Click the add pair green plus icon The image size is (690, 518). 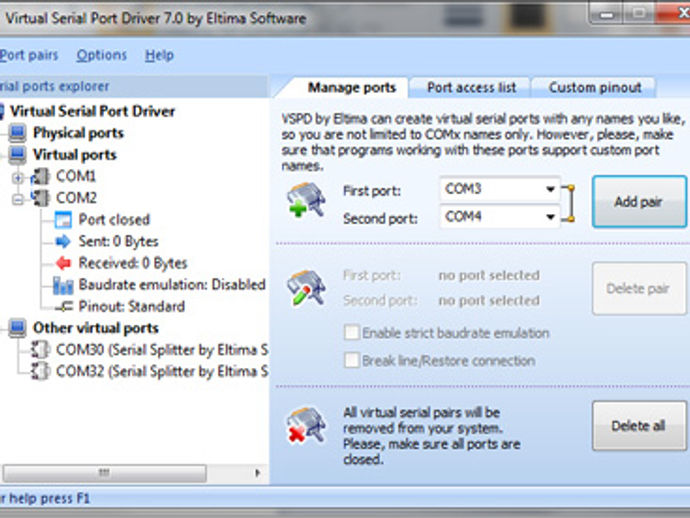[306, 200]
